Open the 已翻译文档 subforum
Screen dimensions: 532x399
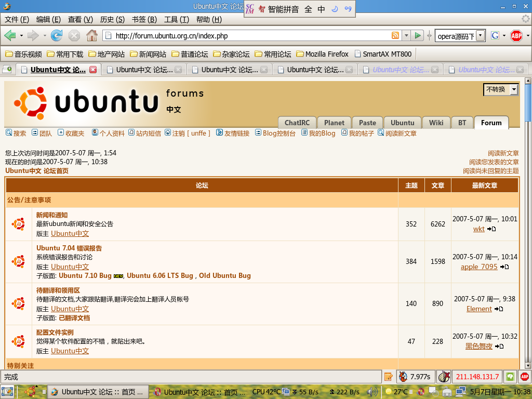[74, 318]
